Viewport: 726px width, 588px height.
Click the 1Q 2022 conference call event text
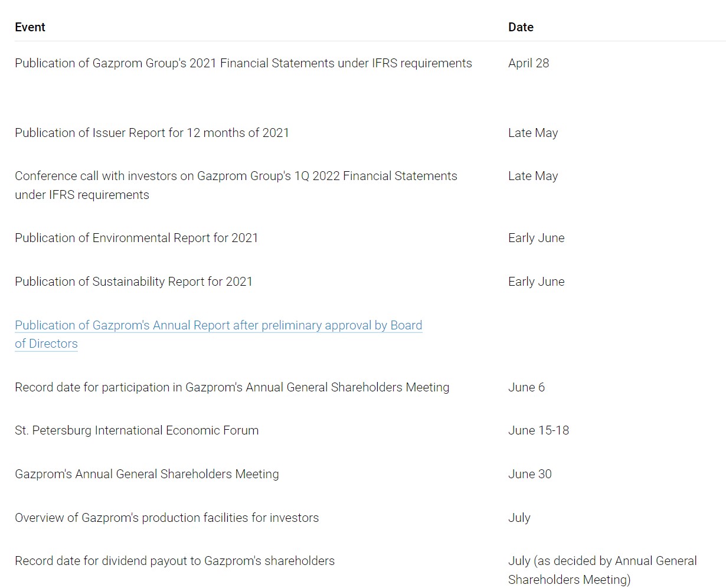click(x=236, y=176)
